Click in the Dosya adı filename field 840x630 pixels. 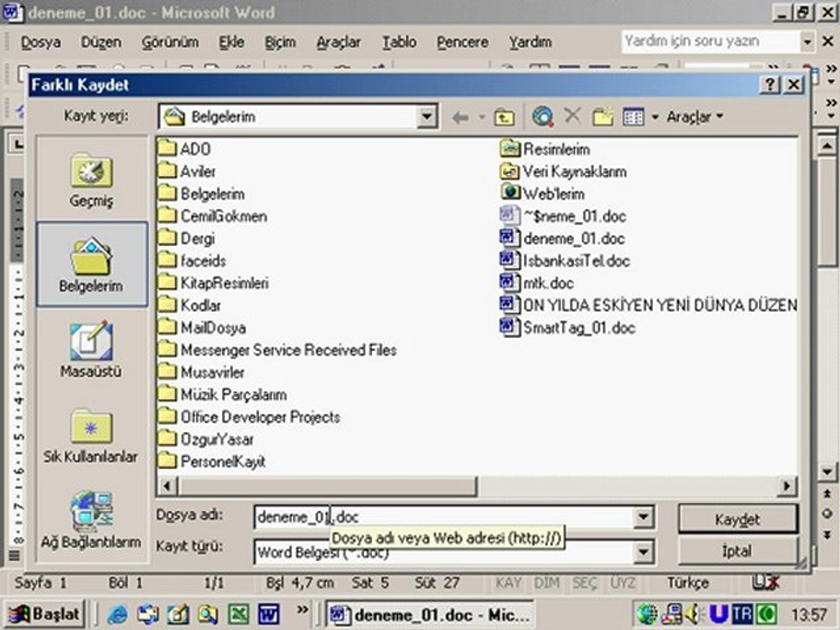click(x=444, y=517)
